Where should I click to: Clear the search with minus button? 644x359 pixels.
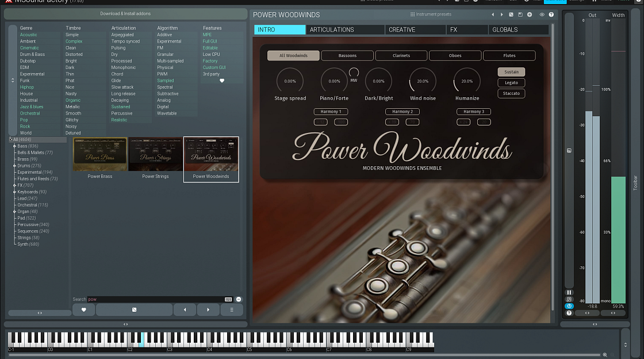pos(239,299)
